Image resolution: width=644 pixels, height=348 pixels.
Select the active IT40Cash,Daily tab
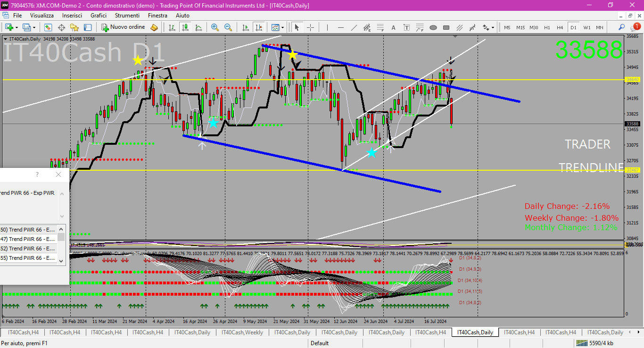click(x=475, y=332)
